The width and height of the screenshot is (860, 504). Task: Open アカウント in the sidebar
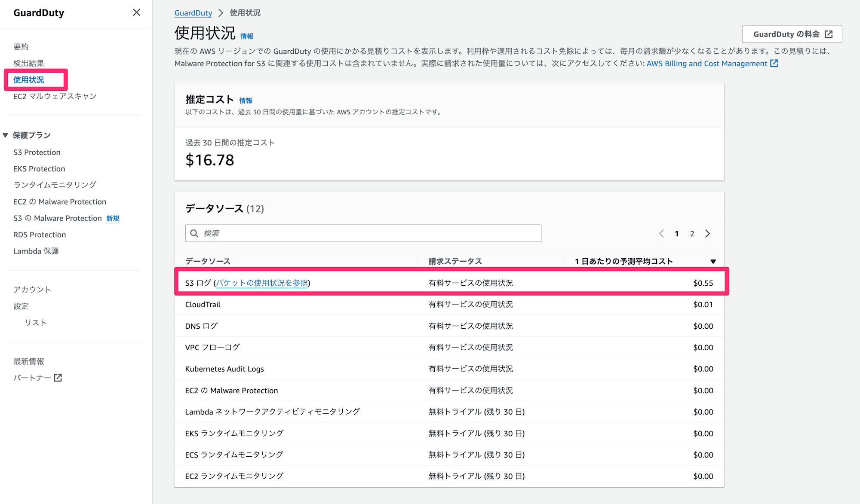click(32, 290)
